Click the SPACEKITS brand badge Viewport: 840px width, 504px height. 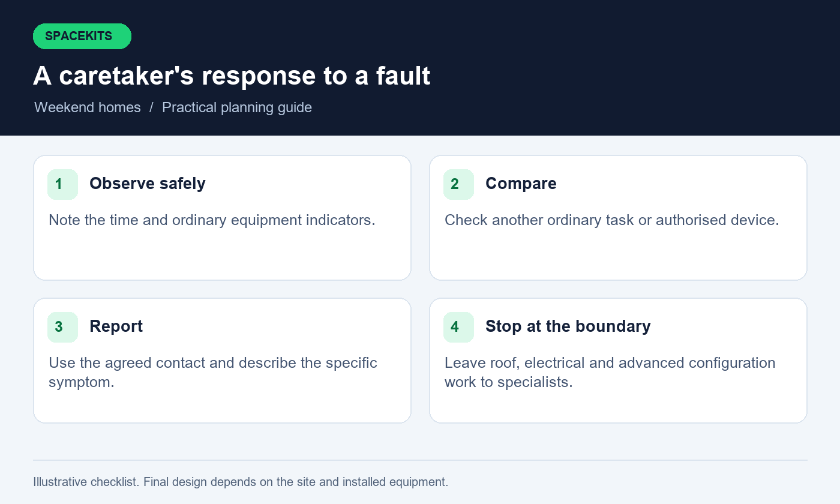pos(82,36)
